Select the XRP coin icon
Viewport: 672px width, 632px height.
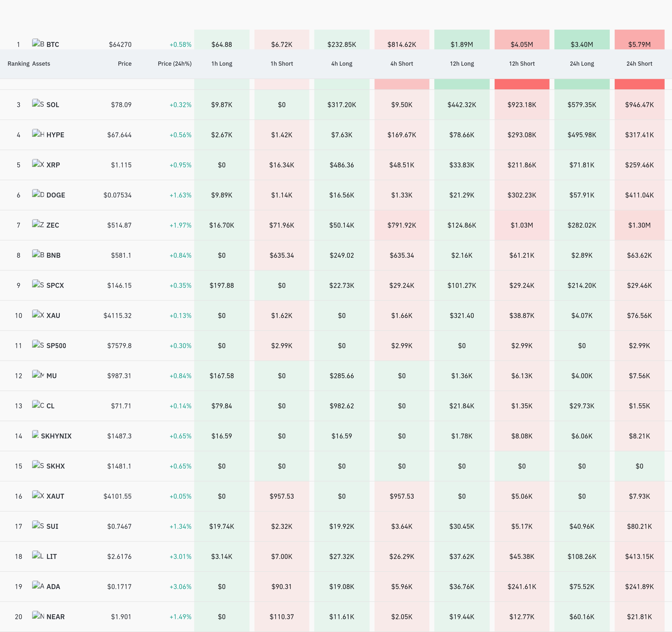click(x=38, y=163)
